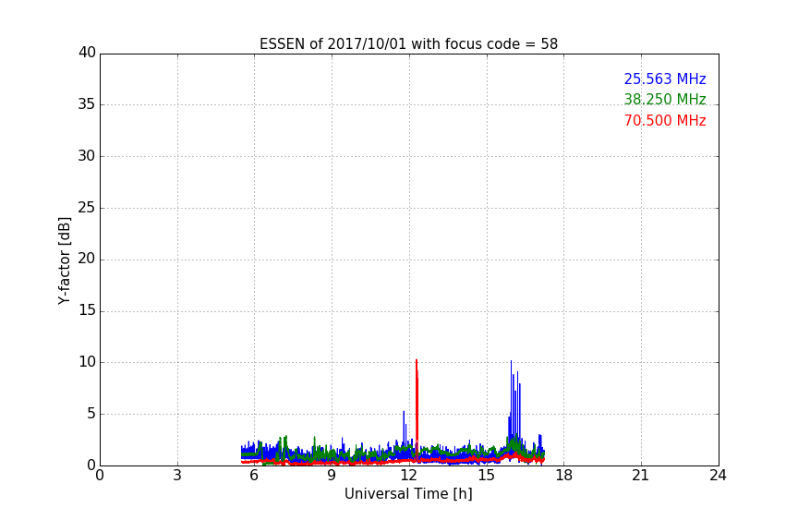Viewport: 798px width, 532px height.
Task: Click the plot title "ESSEN of 2017/10/01 with focus code = 58"
Action: [408, 43]
